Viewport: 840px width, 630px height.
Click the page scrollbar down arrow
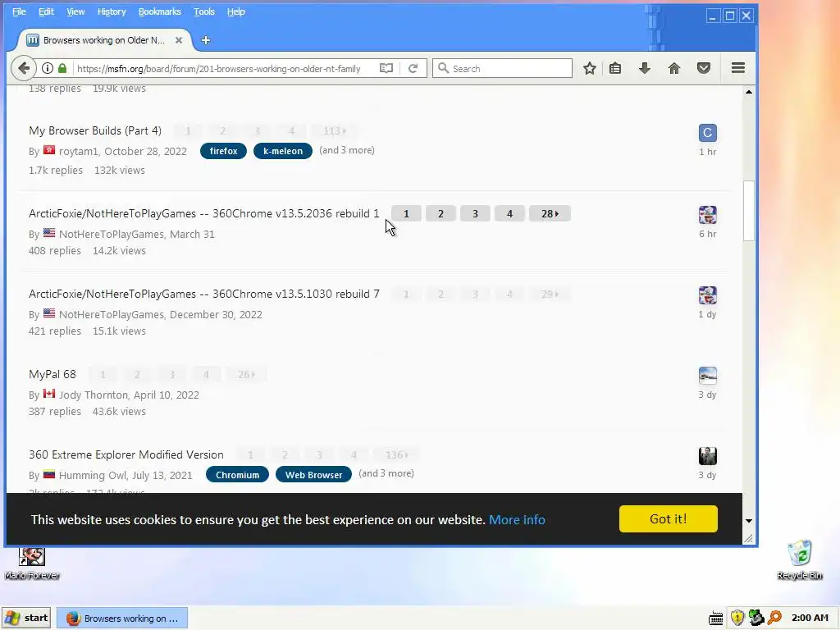pos(749,520)
